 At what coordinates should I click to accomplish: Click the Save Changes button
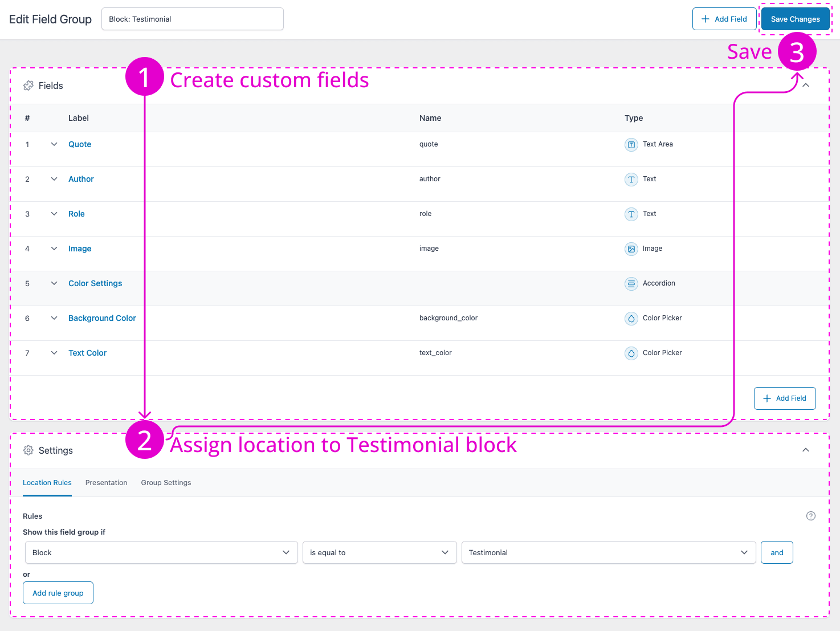click(x=795, y=19)
